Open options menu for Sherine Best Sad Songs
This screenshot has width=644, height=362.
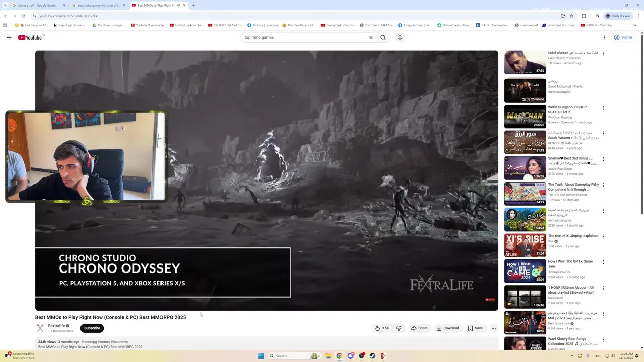pos(603,159)
